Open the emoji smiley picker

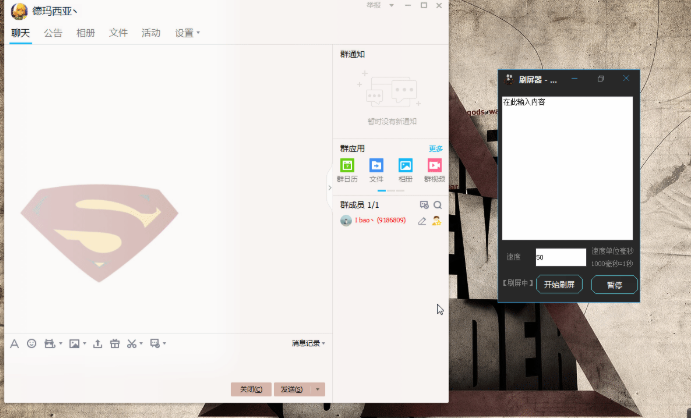pos(31,344)
